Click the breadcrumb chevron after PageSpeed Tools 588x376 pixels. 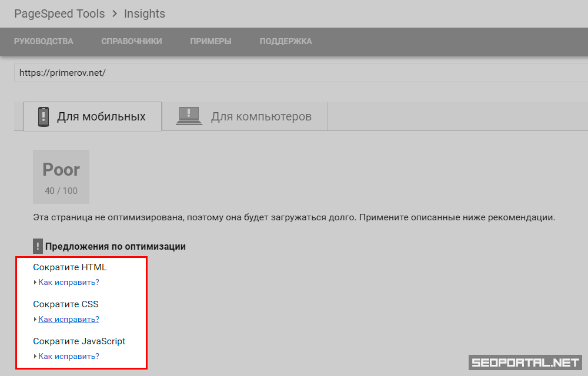(x=115, y=14)
